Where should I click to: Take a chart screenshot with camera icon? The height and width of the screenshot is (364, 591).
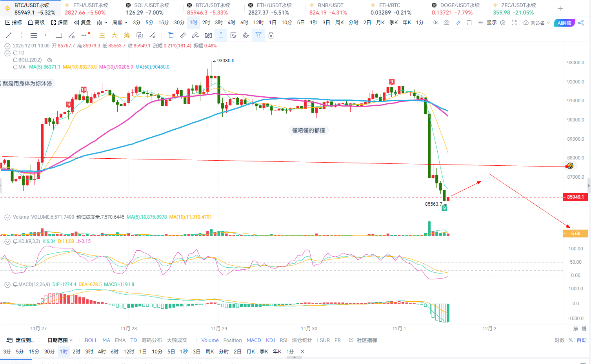pos(446,23)
